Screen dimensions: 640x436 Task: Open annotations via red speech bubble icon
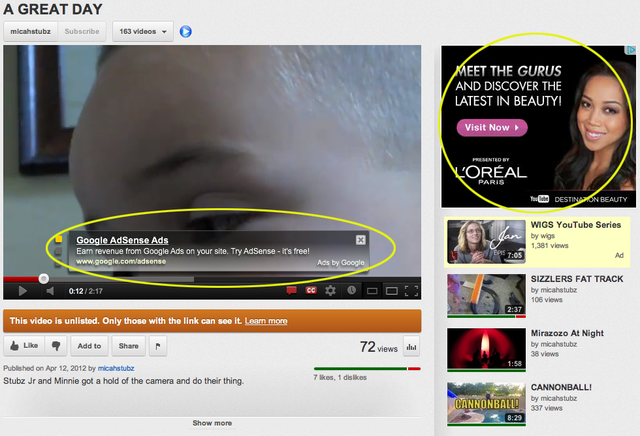point(291,290)
